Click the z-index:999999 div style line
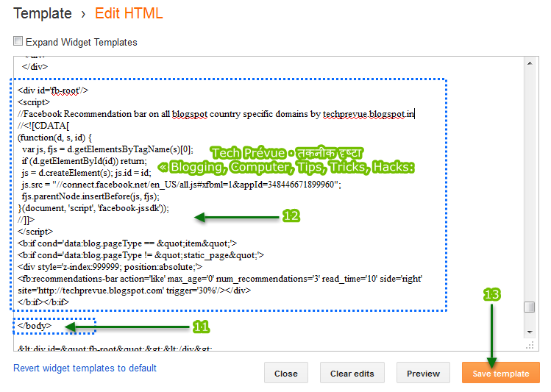551x392 pixels. (x=110, y=266)
